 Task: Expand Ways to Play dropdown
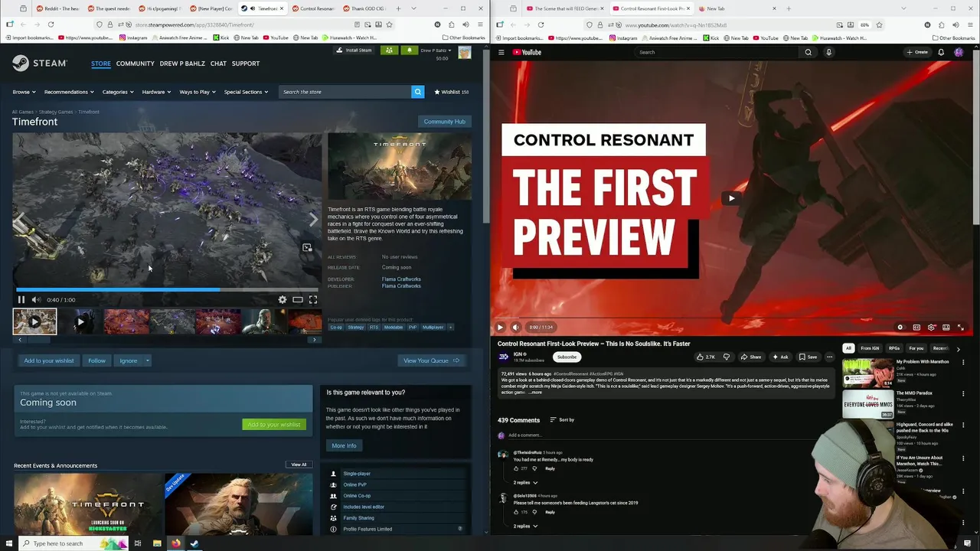[x=198, y=92]
